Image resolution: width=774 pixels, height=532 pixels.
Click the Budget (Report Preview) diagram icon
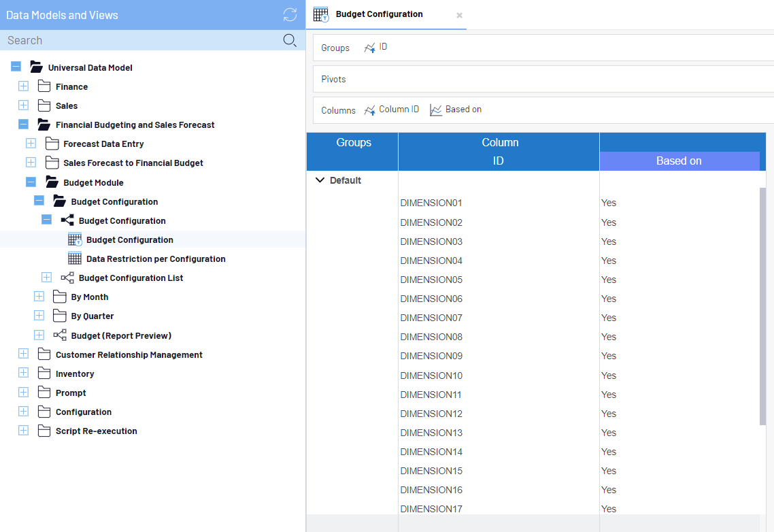pos(60,335)
